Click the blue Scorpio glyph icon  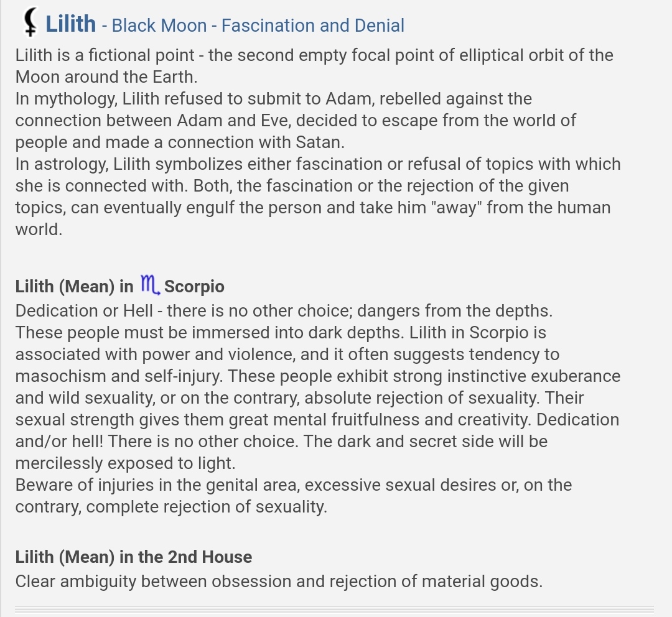[150, 285]
